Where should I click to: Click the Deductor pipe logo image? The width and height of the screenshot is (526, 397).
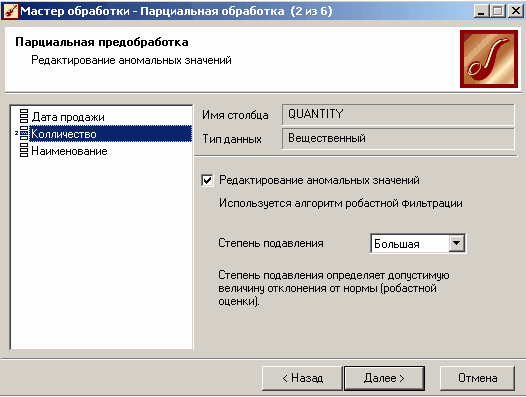coord(489,59)
